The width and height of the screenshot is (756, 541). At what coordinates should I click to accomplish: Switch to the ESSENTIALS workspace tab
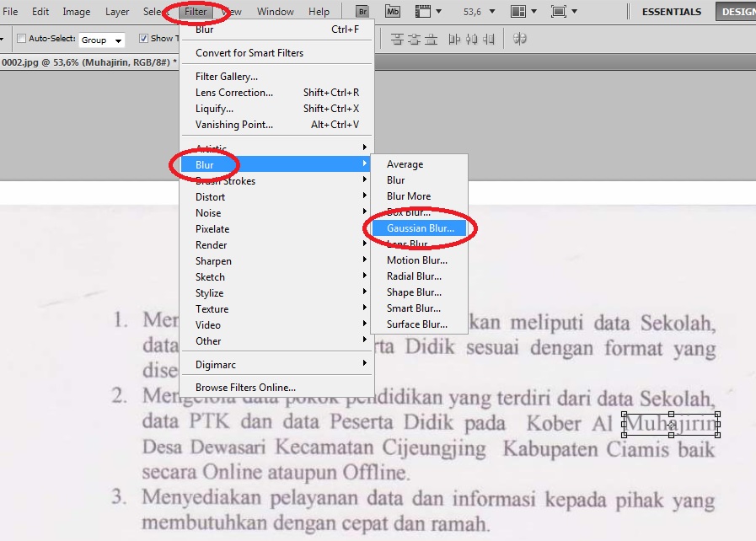671,12
